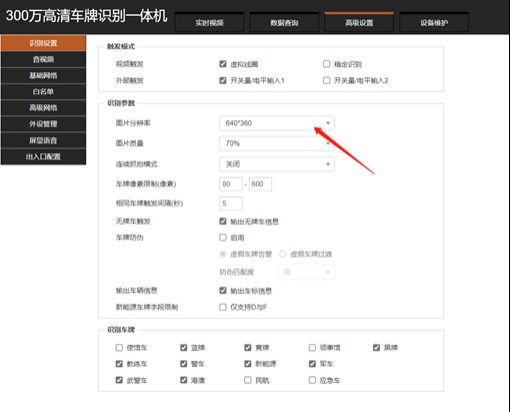Open the 图片分辨率 dropdown showing 640*360
The image size is (510, 412).
pos(277,123)
